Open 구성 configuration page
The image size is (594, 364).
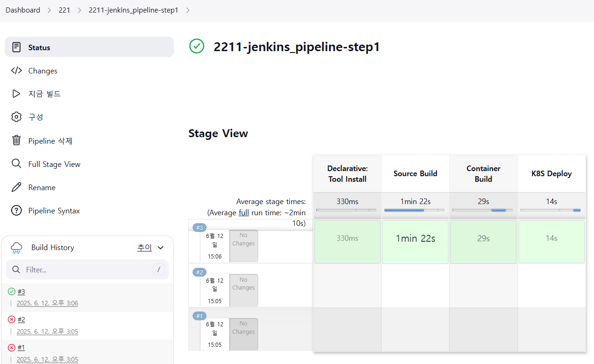[x=89, y=117]
